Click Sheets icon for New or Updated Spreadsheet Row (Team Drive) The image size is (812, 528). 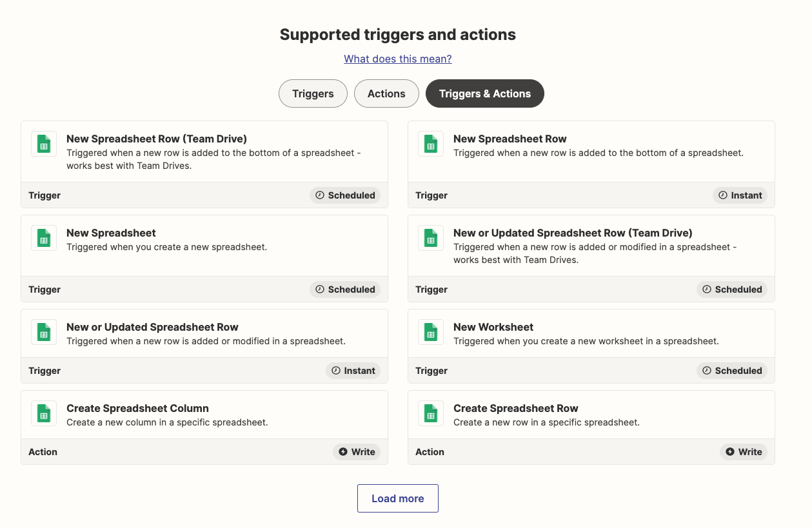pyautogui.click(x=431, y=238)
